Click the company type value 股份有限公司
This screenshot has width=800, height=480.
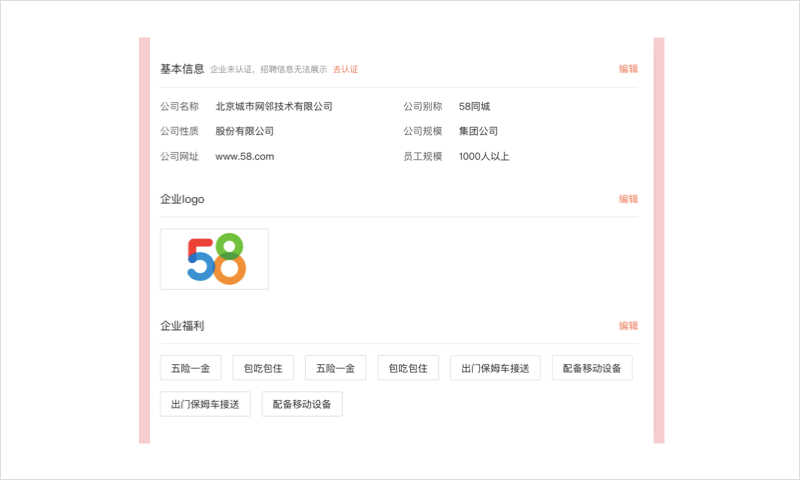(244, 131)
